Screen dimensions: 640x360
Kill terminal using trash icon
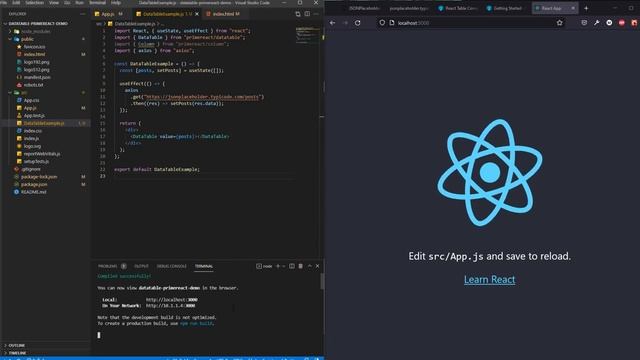pos(301,266)
